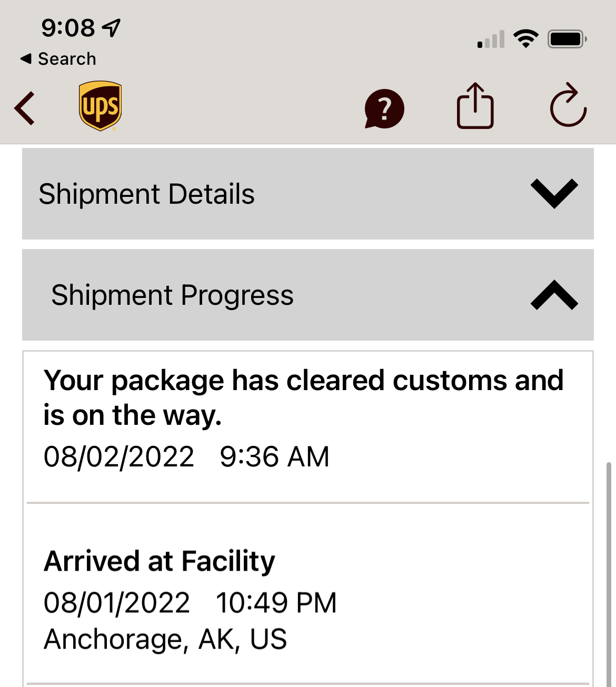Screen dimensions: 616x687
Task: Tap the Wi-Fi status icon
Action: (x=525, y=39)
